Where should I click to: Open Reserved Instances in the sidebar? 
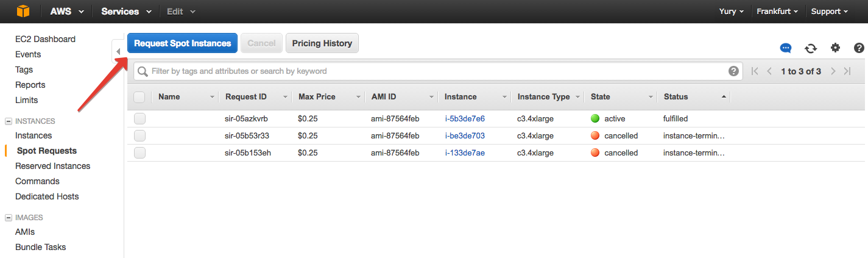click(52, 166)
